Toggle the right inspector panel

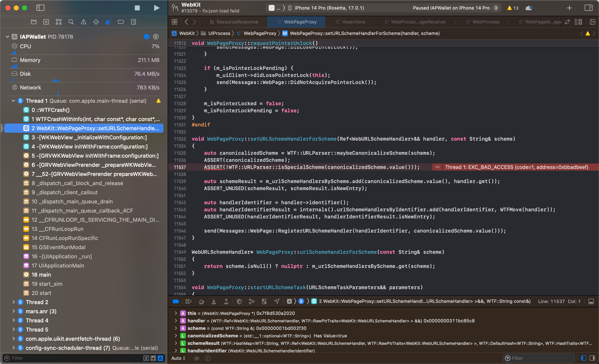tap(589, 8)
